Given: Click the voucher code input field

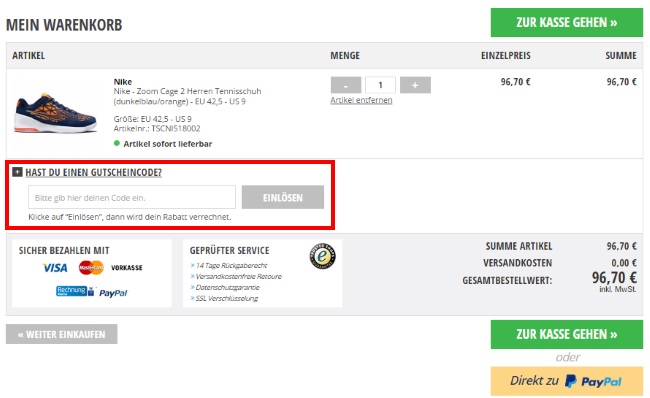Looking at the screenshot, I should tap(132, 197).
